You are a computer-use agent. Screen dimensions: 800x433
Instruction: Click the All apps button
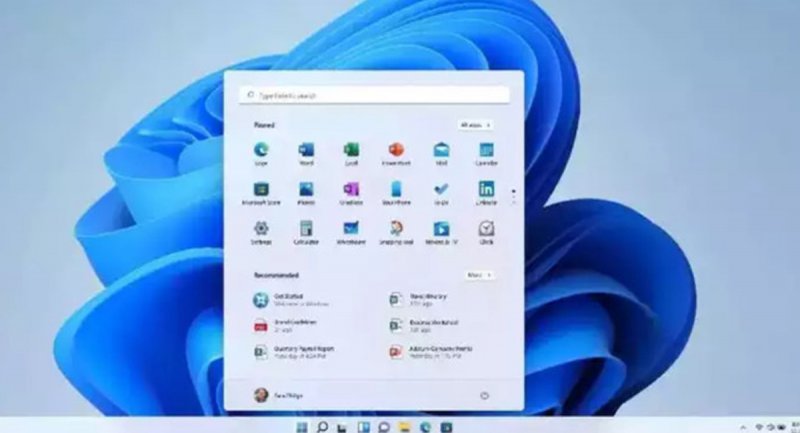coord(476,125)
